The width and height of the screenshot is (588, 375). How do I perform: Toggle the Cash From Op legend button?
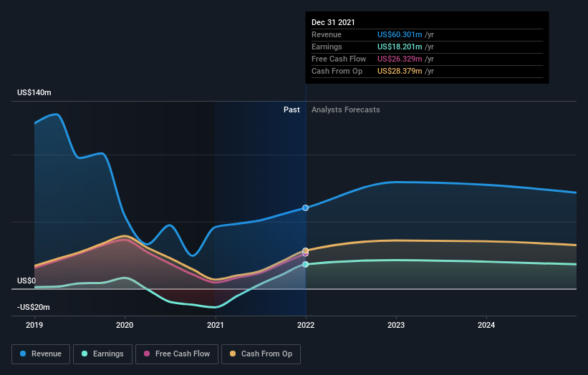[261, 354]
